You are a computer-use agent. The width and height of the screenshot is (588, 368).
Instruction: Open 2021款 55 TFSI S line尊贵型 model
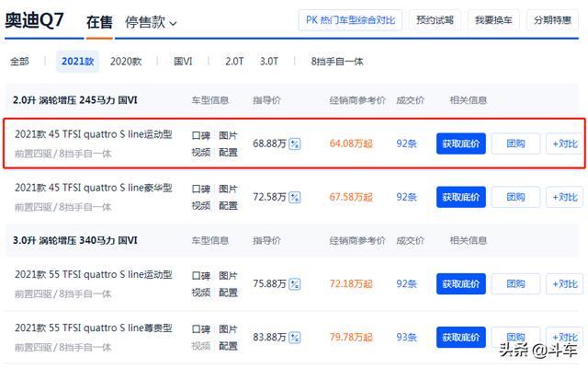point(94,328)
